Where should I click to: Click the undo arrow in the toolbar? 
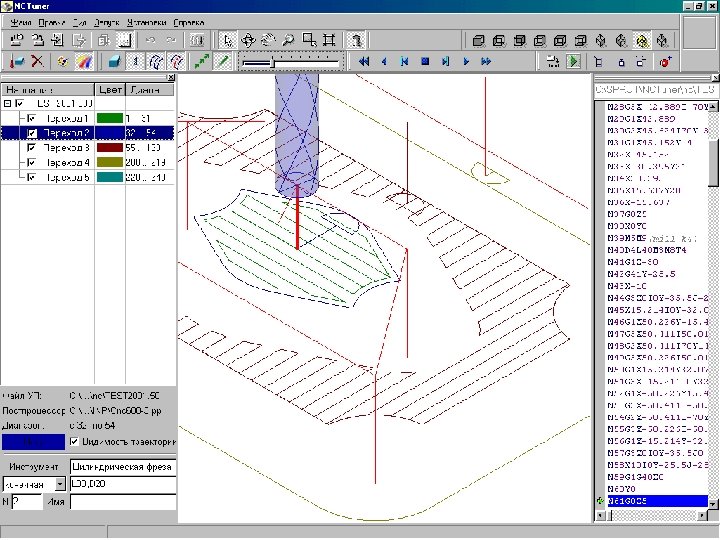click(151, 41)
